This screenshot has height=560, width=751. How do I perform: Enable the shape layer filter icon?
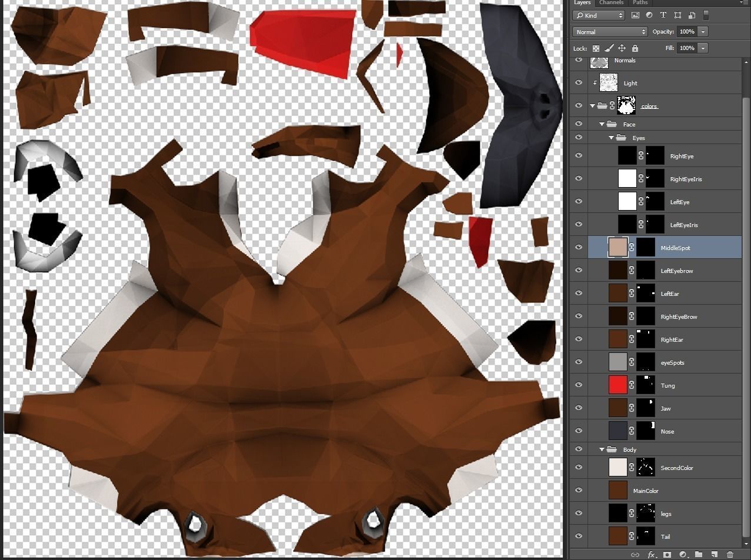click(x=677, y=15)
